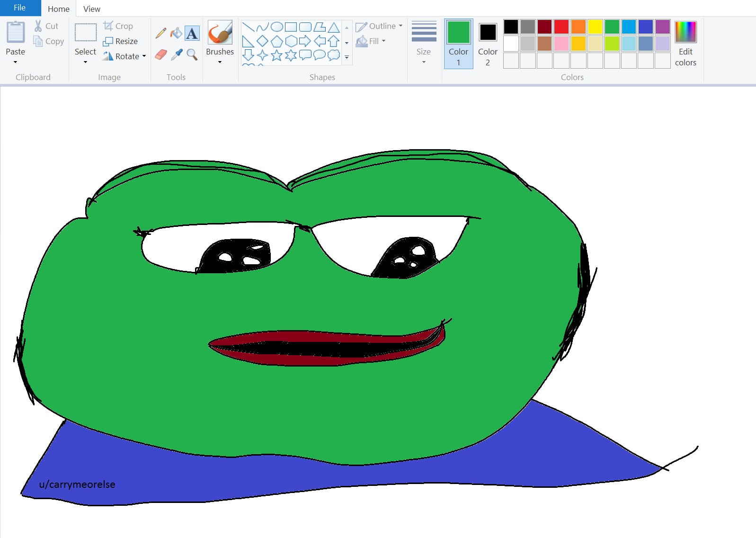The height and width of the screenshot is (538, 756).
Task: Click the rectangular Select tool icon
Action: point(86,32)
